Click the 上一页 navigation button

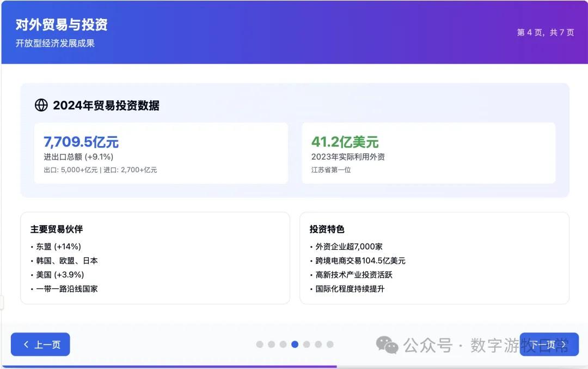point(40,344)
